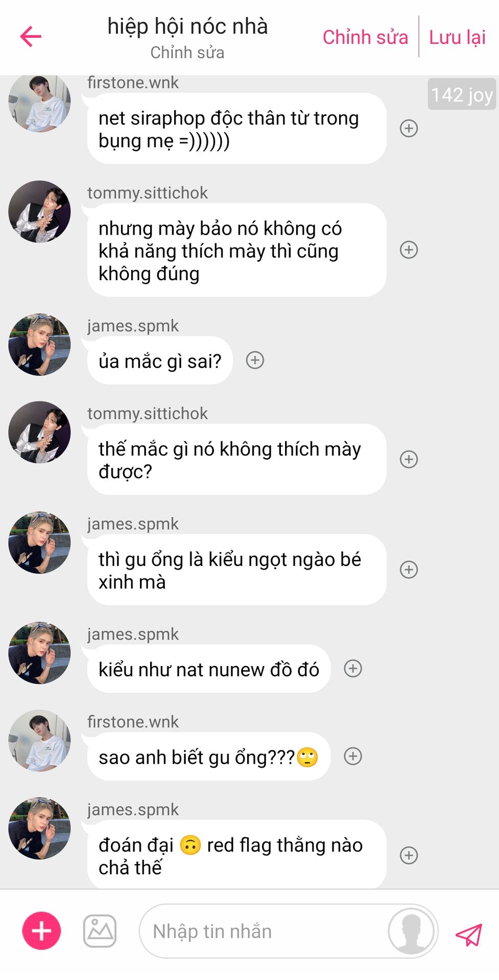
Task: Tap the plus icon beside "sao anh biết gu ổng???"
Action: (353, 756)
